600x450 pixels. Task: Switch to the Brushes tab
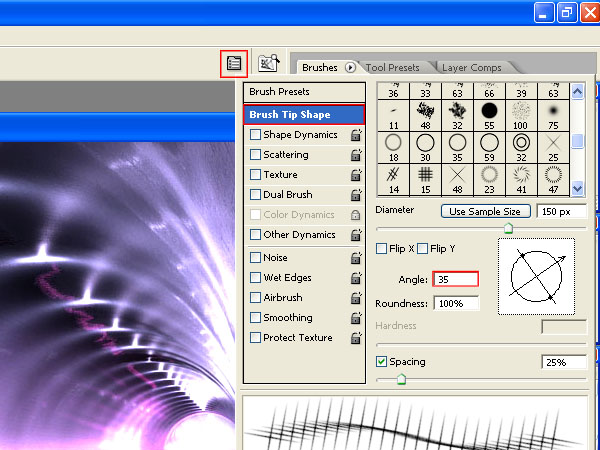[320, 68]
